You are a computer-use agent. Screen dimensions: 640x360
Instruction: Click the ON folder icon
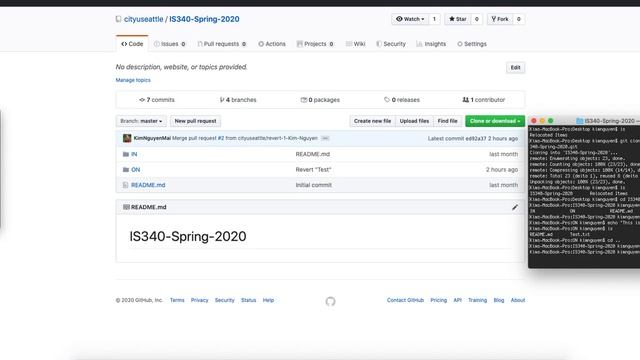pyautogui.click(x=126, y=169)
